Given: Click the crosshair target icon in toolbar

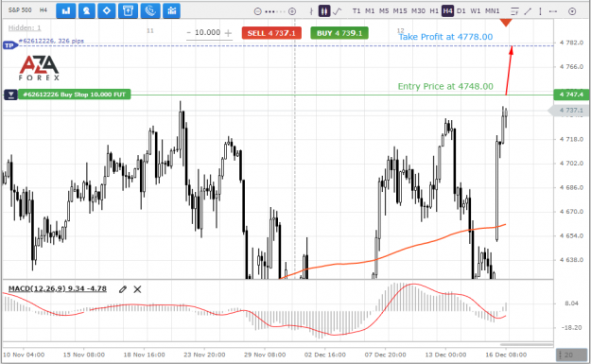Looking at the screenshot, I should (x=572, y=11).
